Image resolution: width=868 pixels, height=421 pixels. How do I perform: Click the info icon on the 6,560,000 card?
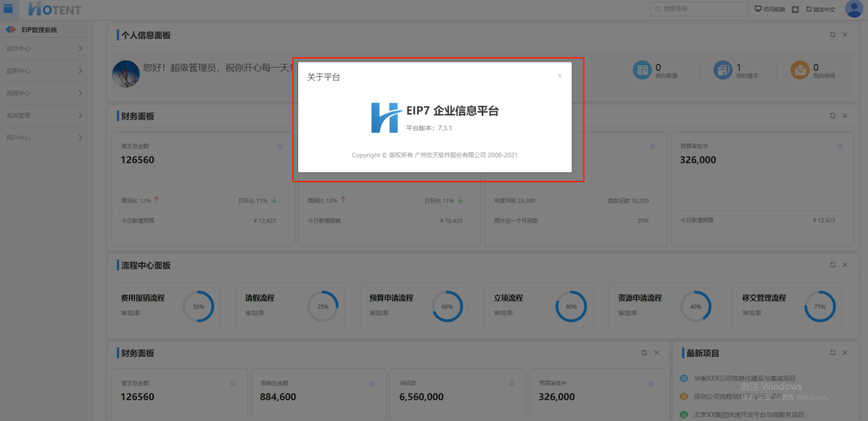click(512, 384)
